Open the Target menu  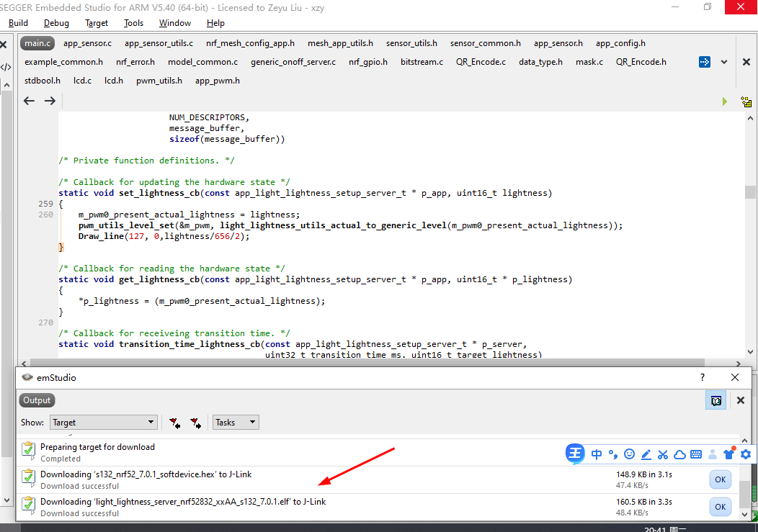pyautogui.click(x=97, y=23)
